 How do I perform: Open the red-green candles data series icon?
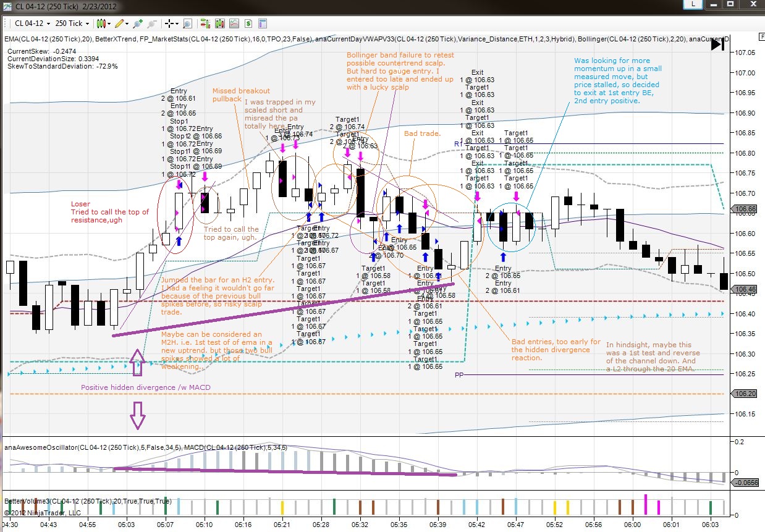219,23
